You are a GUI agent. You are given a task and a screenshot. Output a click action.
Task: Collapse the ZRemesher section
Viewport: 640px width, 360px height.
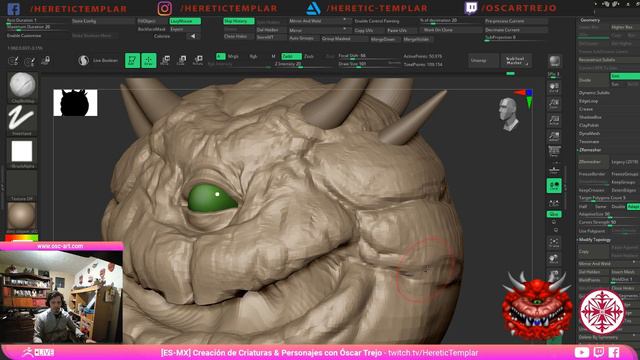(590, 150)
